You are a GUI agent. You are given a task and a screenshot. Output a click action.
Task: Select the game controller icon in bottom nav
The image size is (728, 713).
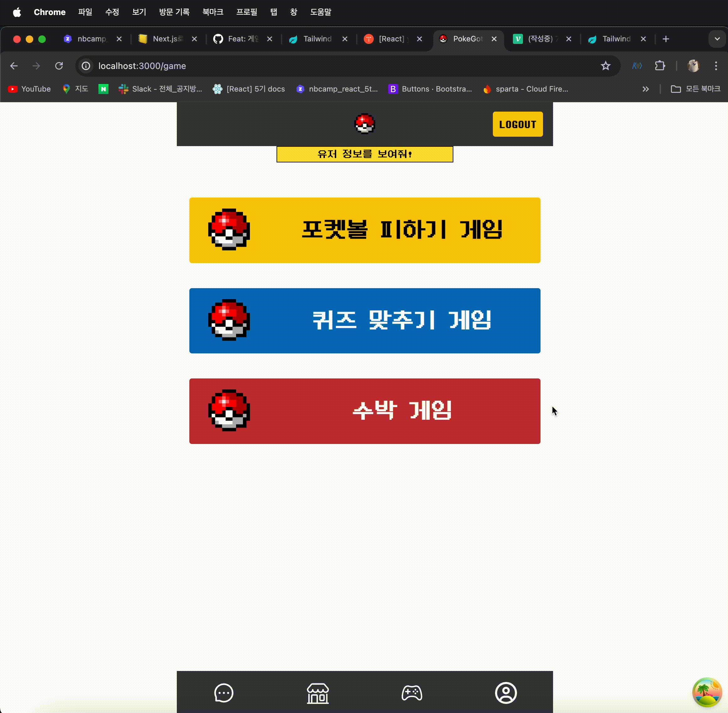(412, 693)
